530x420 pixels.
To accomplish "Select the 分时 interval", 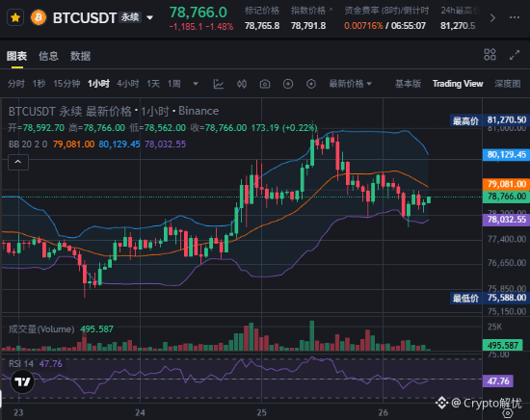I will pyautogui.click(x=15, y=84).
